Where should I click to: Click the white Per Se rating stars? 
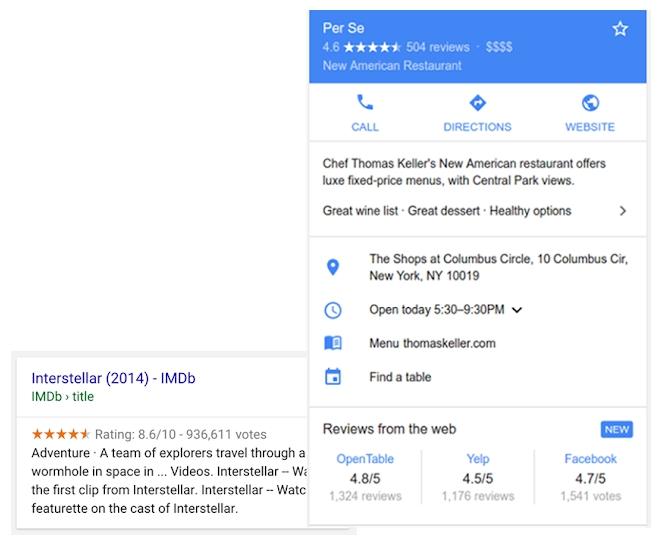(372, 47)
